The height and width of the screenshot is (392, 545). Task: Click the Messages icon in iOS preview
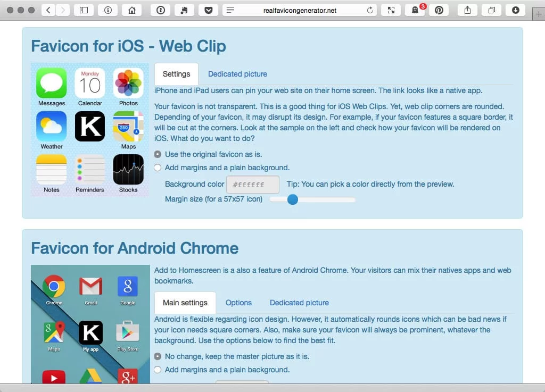tap(52, 84)
